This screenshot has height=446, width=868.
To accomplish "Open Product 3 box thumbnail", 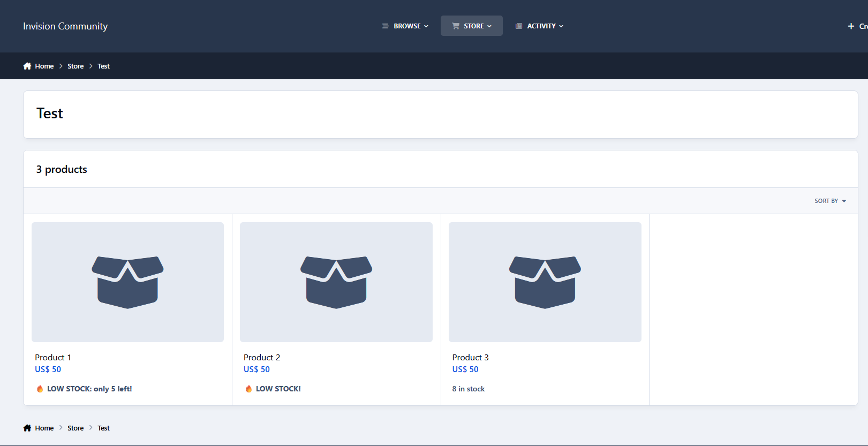I will pyautogui.click(x=545, y=282).
